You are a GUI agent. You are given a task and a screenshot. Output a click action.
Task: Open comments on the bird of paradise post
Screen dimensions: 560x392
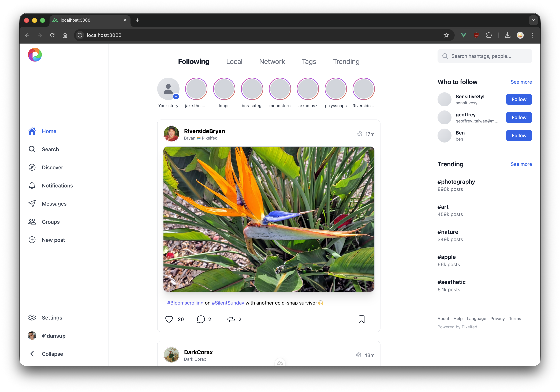click(201, 319)
